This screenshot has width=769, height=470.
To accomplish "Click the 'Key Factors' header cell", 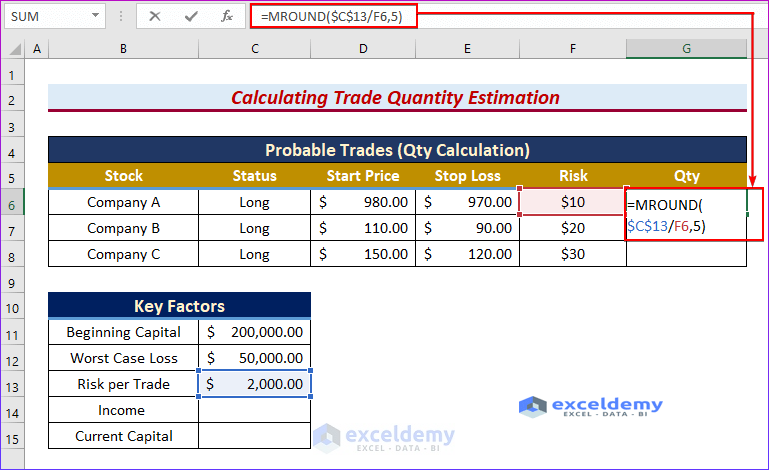I will (179, 306).
